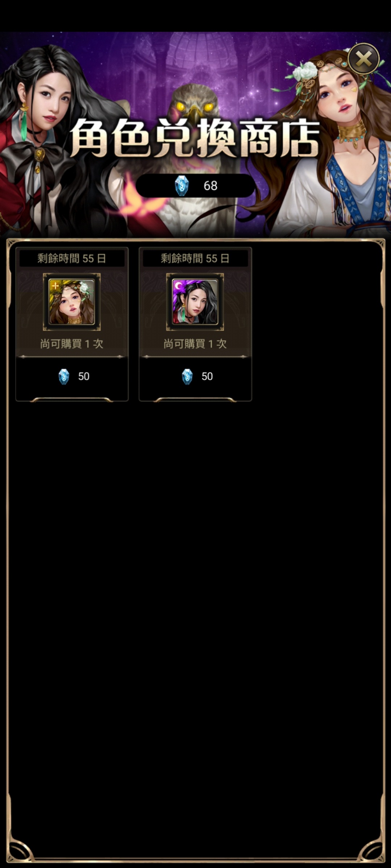The height and width of the screenshot is (868, 391).
Task: Tap the 角色兌換商店 title banner
Action: (195, 138)
